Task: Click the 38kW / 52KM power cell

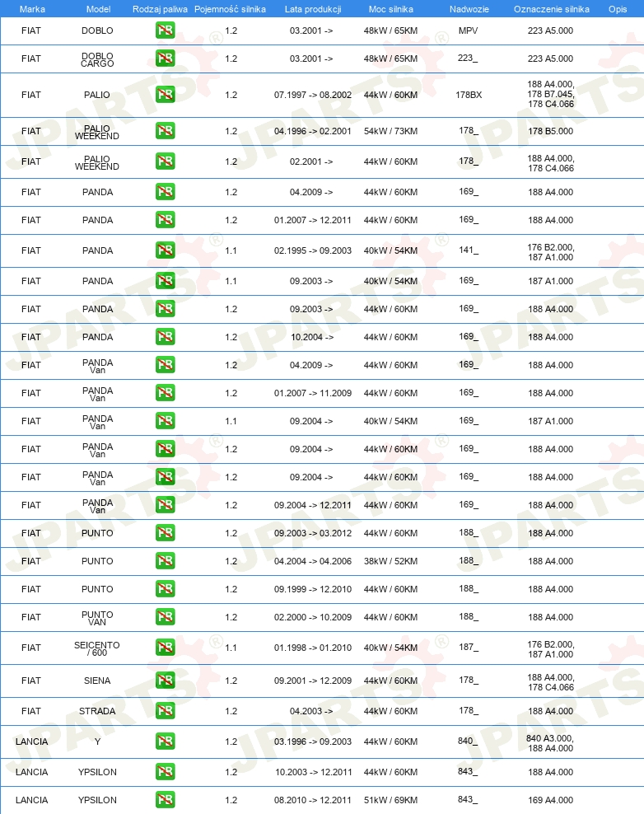Action: click(390, 561)
